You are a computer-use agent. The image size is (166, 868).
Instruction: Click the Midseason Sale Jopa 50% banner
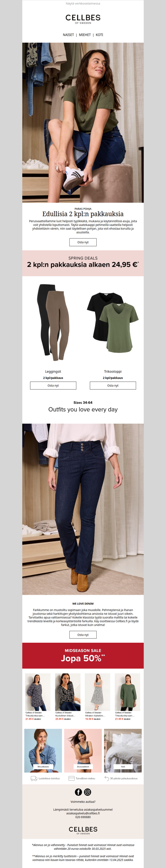(83, 656)
